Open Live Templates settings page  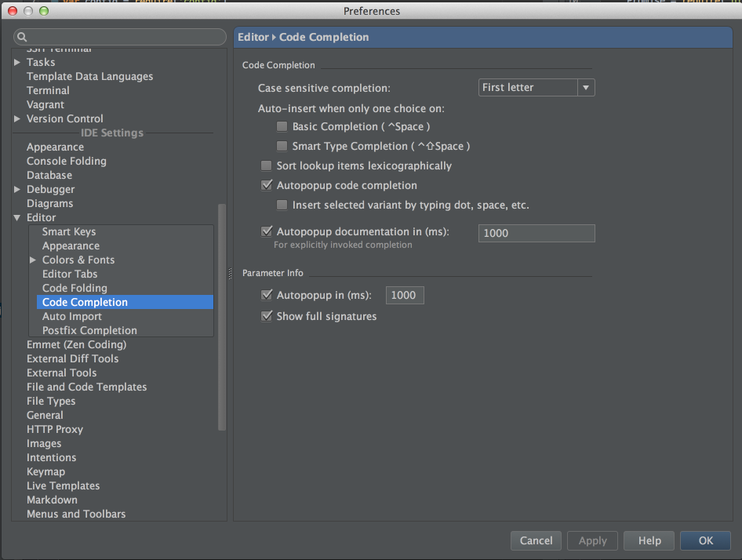pos(63,486)
